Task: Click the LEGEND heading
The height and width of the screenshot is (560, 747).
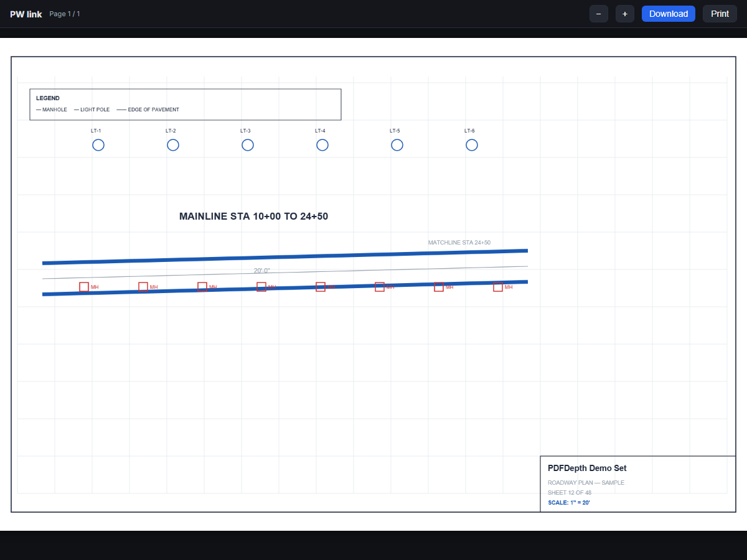Action: (48, 98)
